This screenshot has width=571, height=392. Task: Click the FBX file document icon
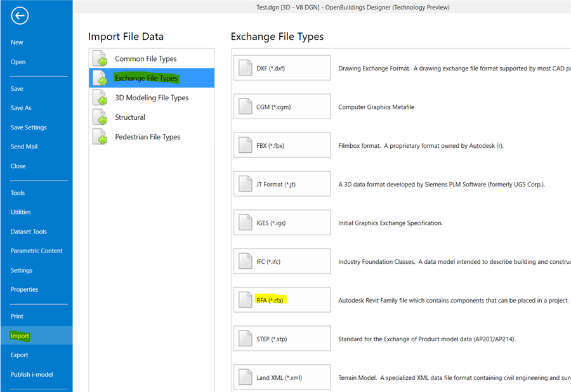click(245, 145)
